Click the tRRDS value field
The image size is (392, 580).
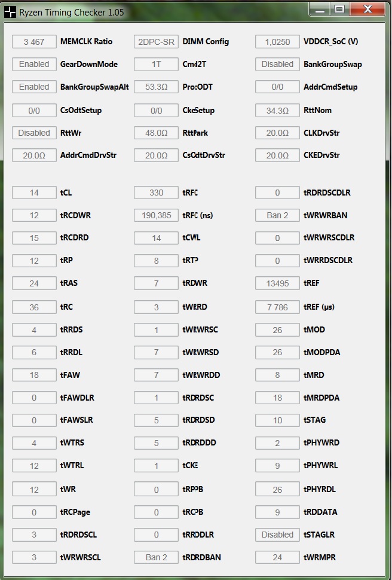34,330
